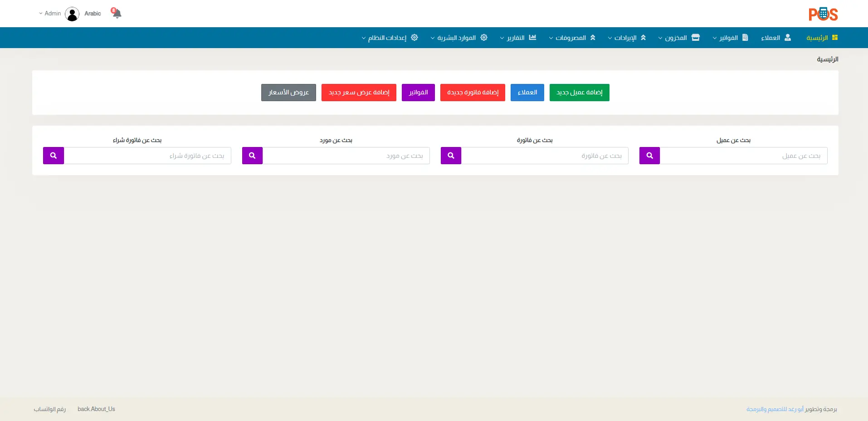The width and height of the screenshot is (868, 421).
Task: Open the المصروفات expenses menu
Action: 571,38
